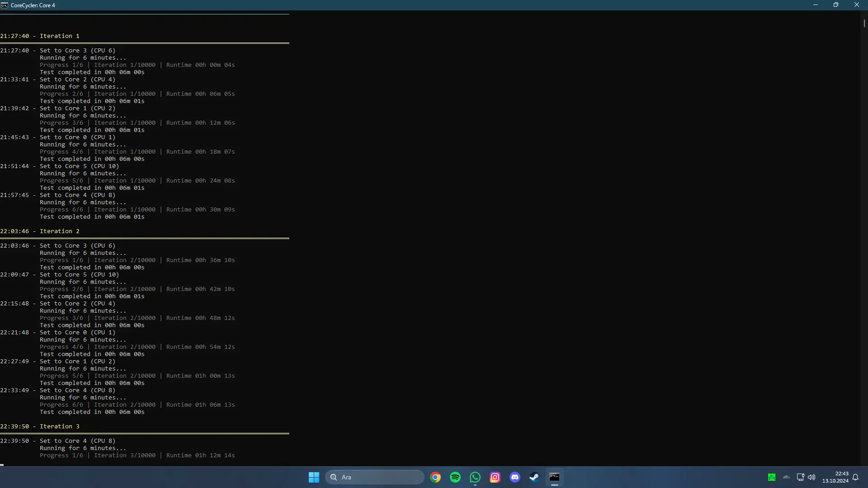Click progress line with Runtime 00h 18m 07s
Viewport: 868px width, 488px height.
(137, 152)
